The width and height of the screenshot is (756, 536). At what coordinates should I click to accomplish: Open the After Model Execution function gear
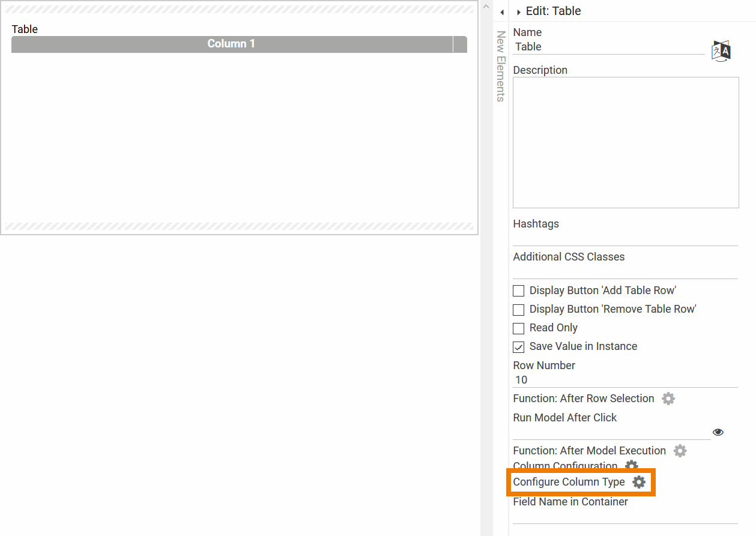[x=680, y=451]
